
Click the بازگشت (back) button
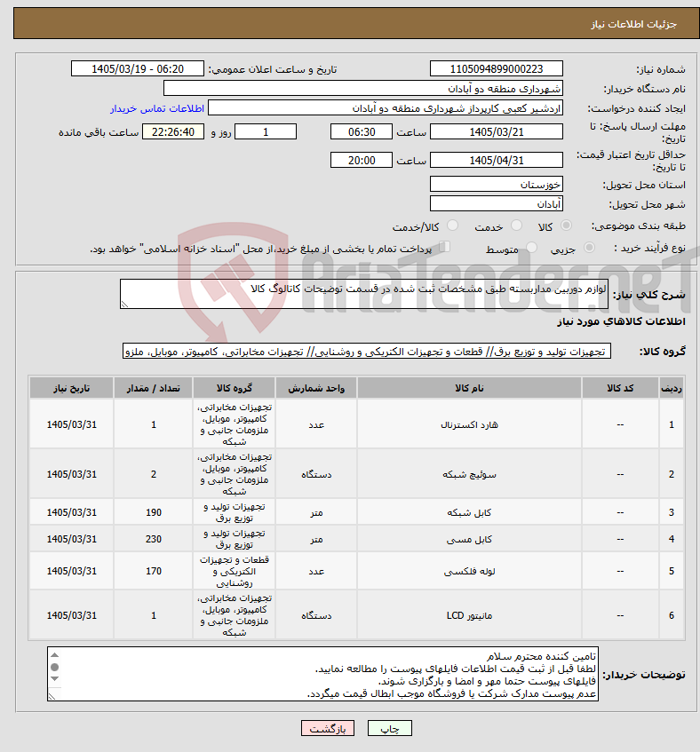click(328, 729)
